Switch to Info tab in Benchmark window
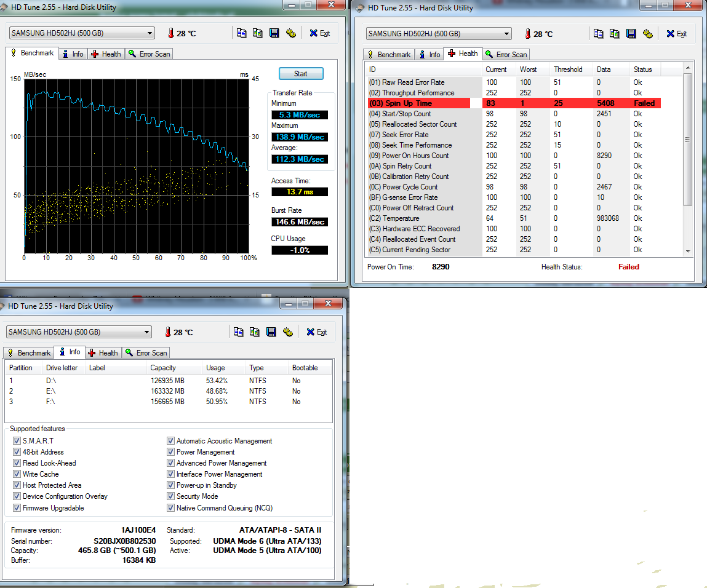Screen dimensions: 707x588 click(73, 54)
